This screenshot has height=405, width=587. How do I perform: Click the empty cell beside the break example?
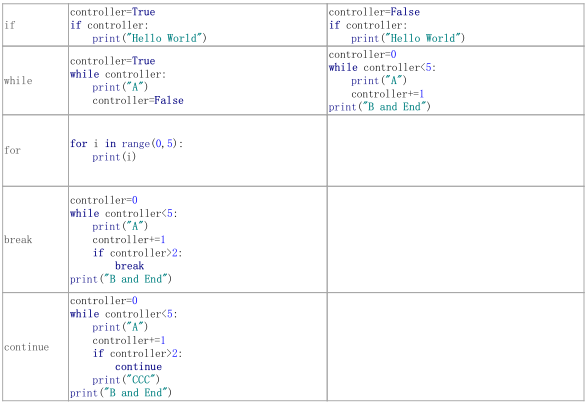coord(456,240)
